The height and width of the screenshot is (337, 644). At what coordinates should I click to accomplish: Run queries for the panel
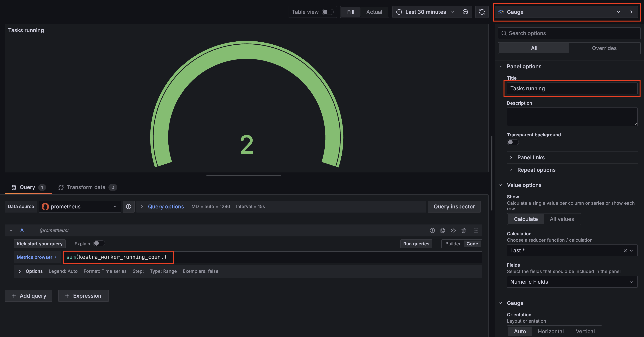pyautogui.click(x=416, y=244)
